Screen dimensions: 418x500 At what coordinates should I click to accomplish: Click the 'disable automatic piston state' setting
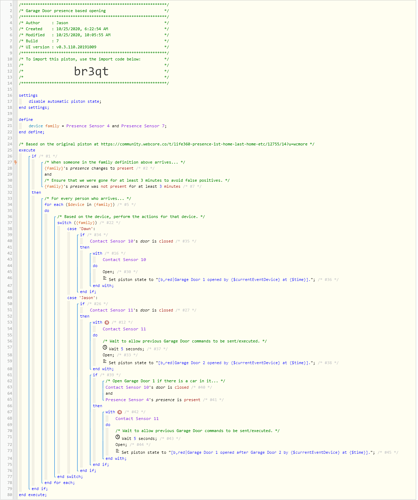65,101
